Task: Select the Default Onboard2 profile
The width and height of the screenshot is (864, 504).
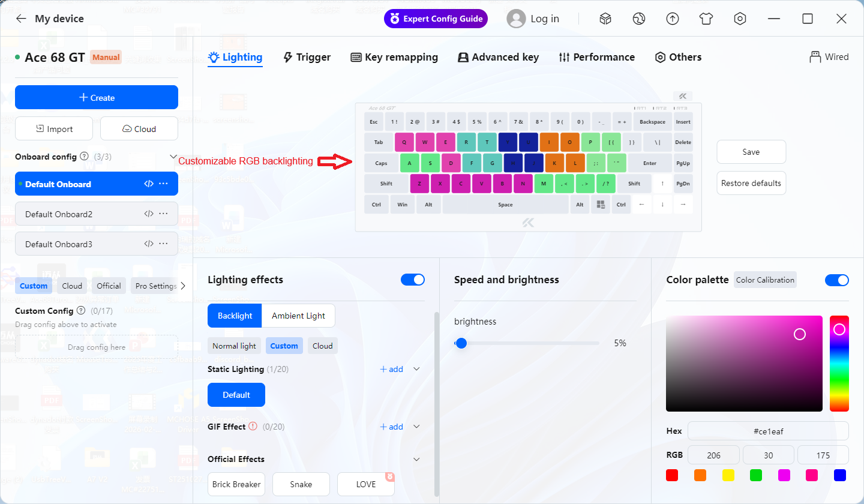Action: [97, 214]
